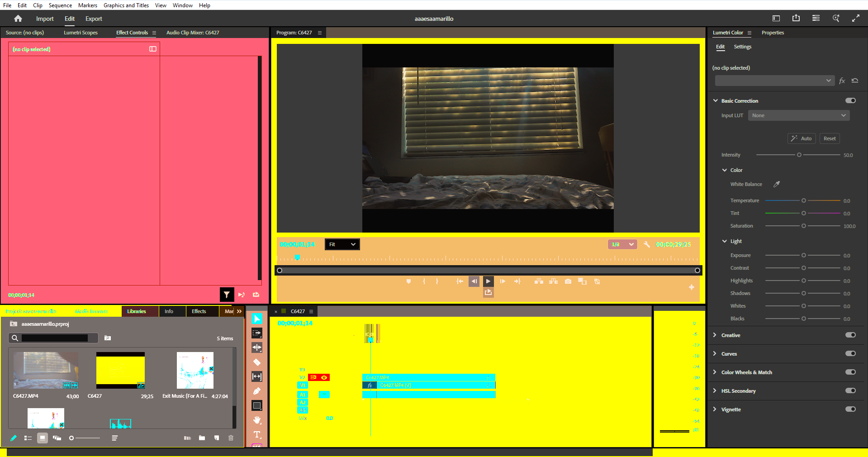868x457 pixels.
Task: Select the Selection tool
Action: tap(257, 319)
